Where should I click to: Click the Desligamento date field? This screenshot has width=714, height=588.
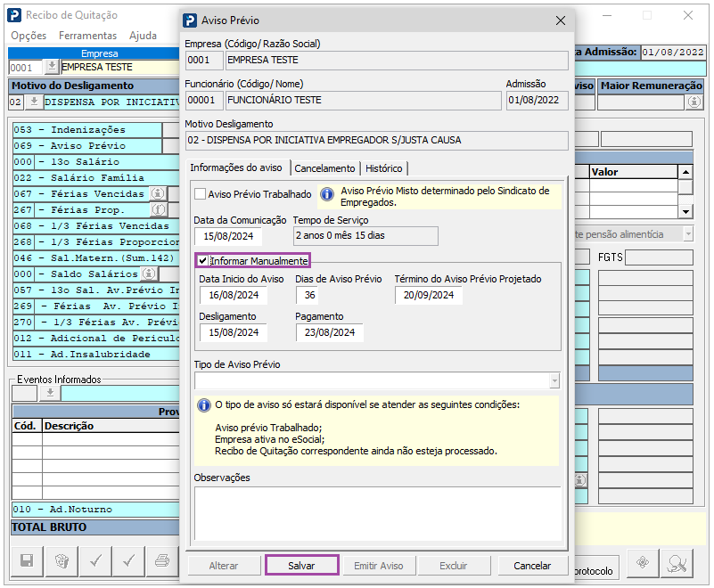click(234, 332)
